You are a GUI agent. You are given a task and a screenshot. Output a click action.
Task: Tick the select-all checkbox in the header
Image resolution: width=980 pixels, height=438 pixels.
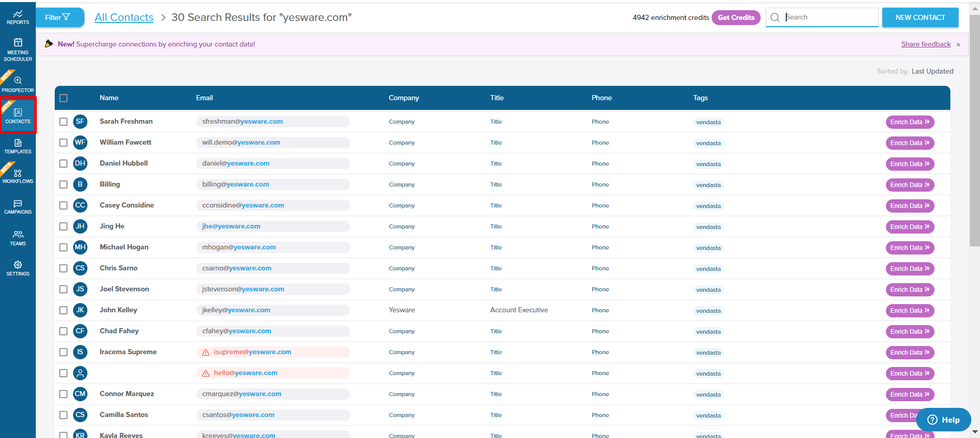pyautogui.click(x=63, y=98)
